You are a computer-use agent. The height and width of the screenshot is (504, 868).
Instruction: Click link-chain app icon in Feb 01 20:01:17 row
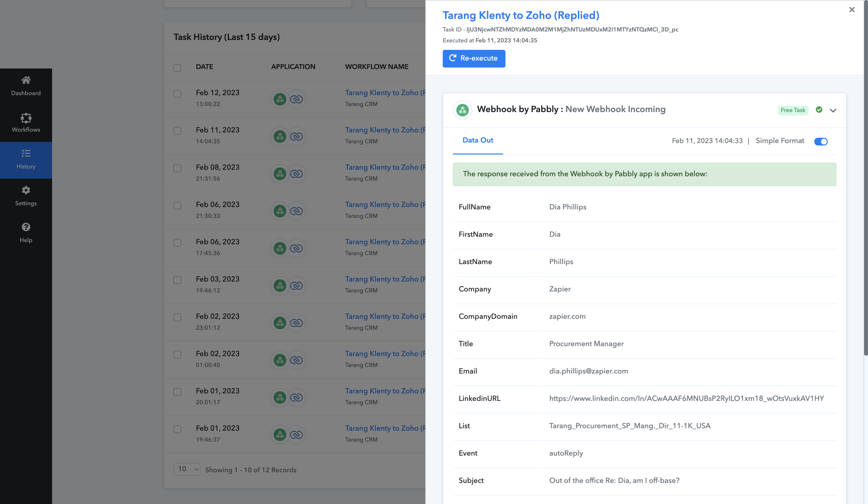[297, 398]
